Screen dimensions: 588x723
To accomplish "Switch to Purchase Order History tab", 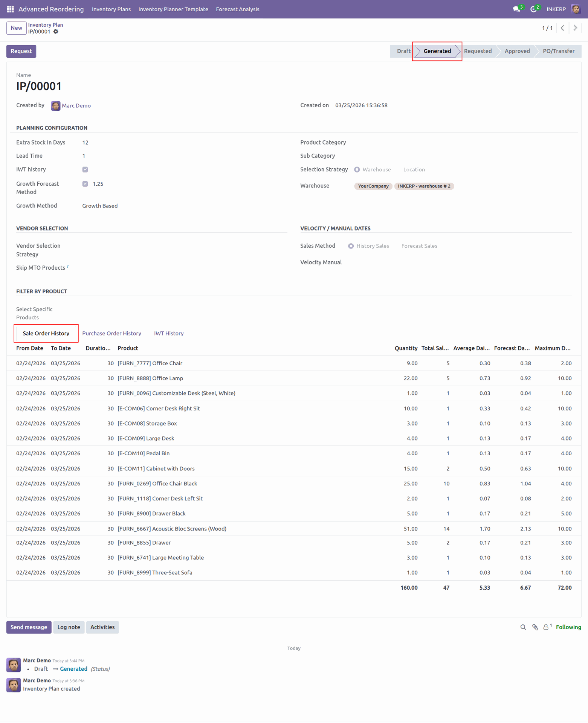I will [x=111, y=333].
